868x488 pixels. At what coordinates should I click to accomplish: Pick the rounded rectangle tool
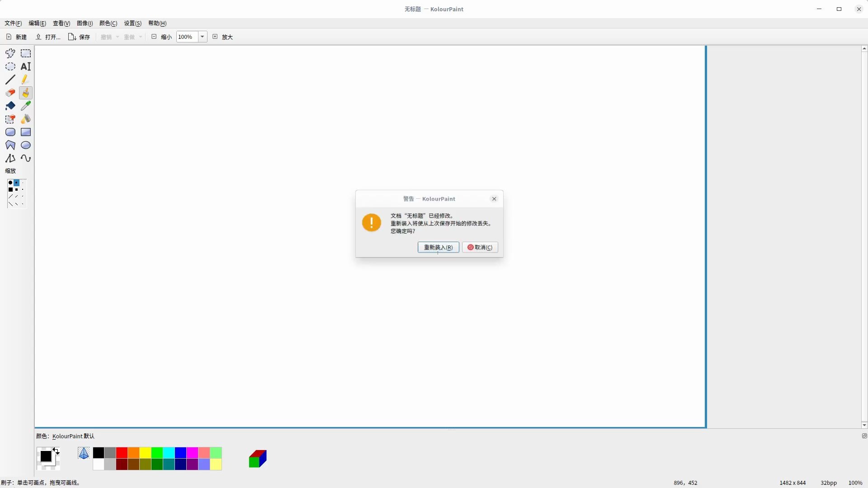[10, 132]
